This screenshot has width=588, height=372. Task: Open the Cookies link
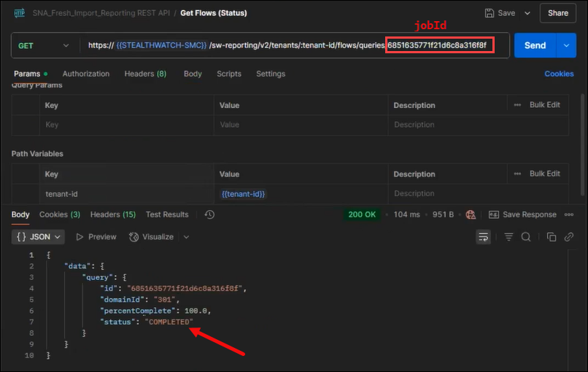(559, 74)
